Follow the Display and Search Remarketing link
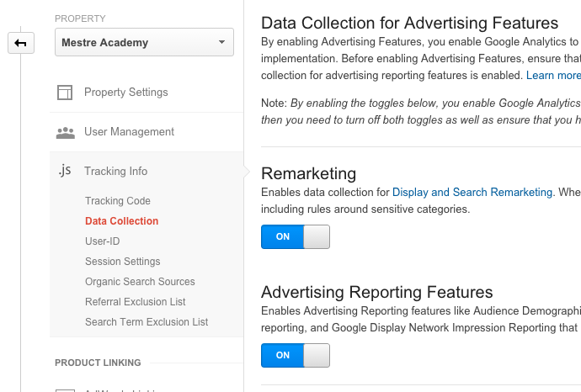This screenshot has height=392, width=581. click(472, 193)
